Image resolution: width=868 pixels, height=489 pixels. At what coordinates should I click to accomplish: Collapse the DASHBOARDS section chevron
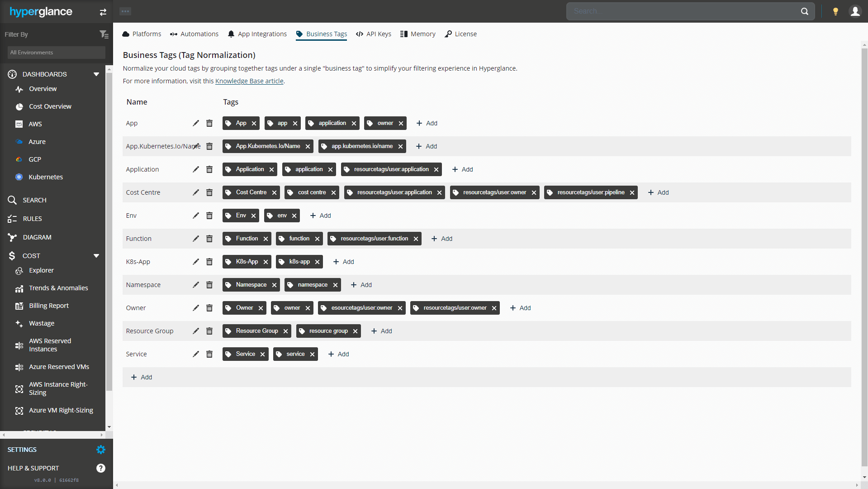click(x=96, y=74)
